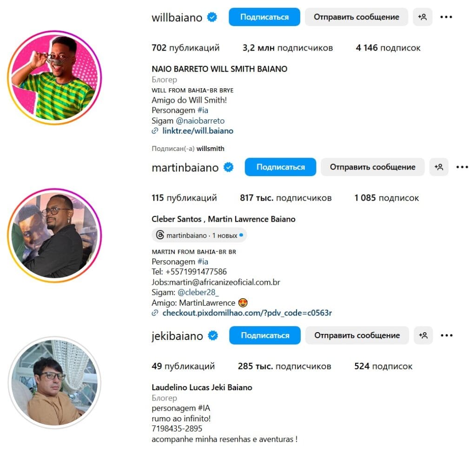The image size is (476, 452).
Task: Click the verified badge next to jekibaiano
Action: pos(213,335)
